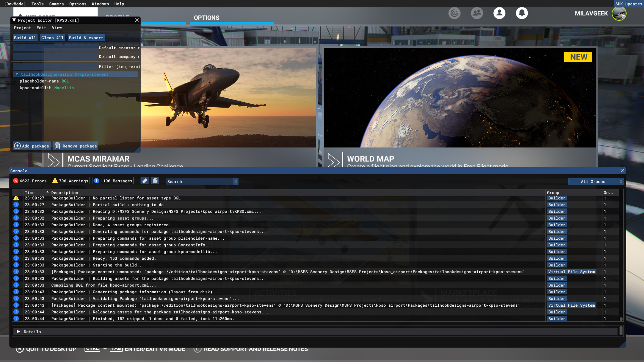Switch to the OPTIONS tab
This screenshot has height=362, width=644.
click(x=207, y=18)
